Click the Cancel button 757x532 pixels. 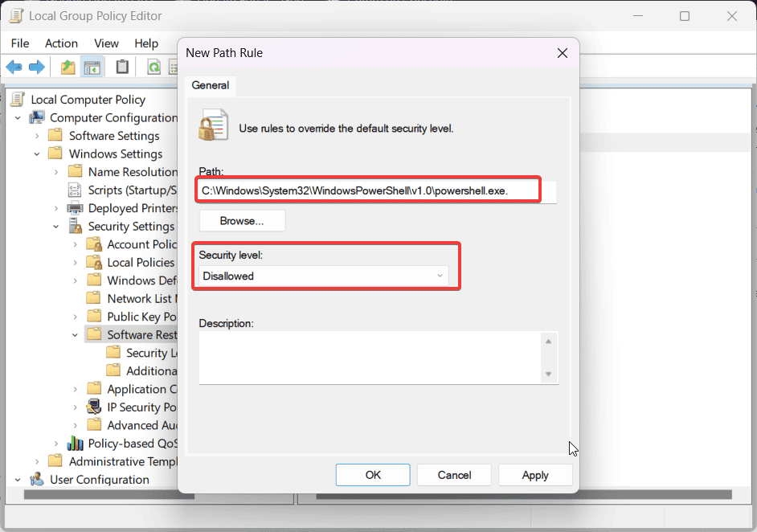454,475
